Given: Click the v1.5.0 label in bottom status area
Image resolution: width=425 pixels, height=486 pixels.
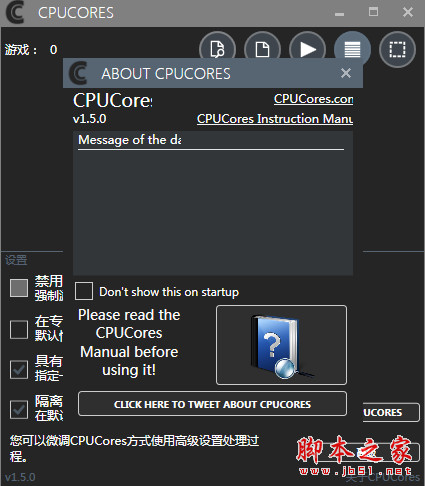Looking at the screenshot, I should [20, 477].
